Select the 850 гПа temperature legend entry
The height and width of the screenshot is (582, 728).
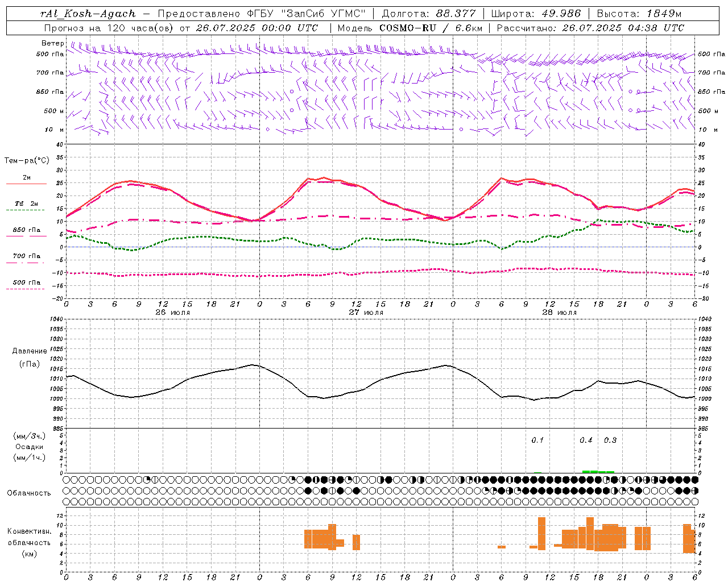(x=27, y=230)
